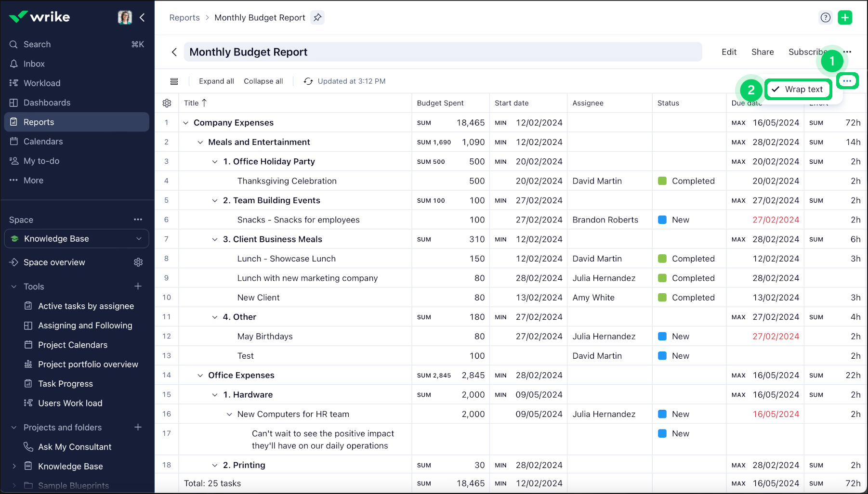Click the refresh report icon
The width and height of the screenshot is (868, 494).
coord(308,81)
